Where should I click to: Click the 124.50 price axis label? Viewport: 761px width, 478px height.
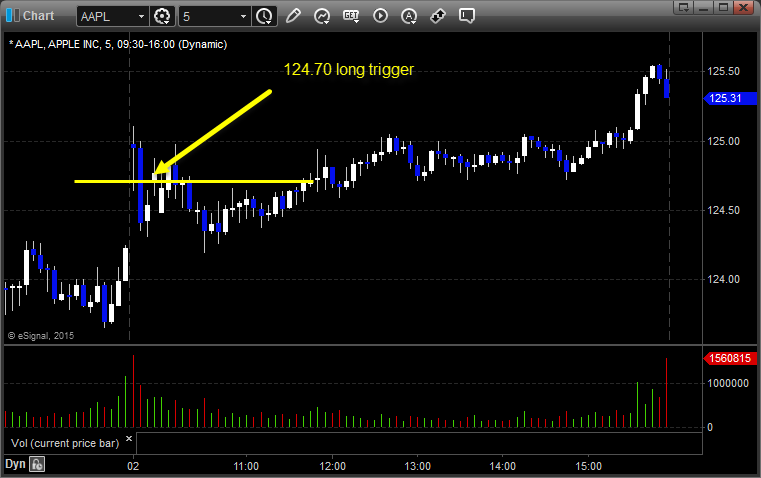[x=723, y=210]
